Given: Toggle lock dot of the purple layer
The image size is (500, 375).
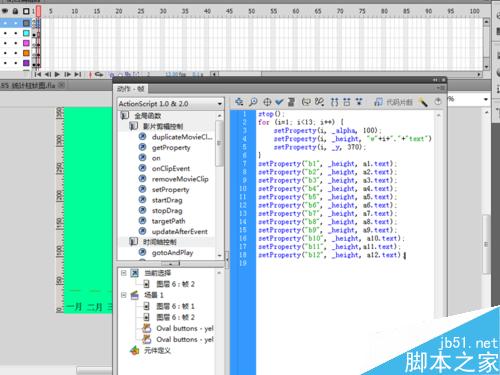Looking at the screenshot, I should coord(16,63).
